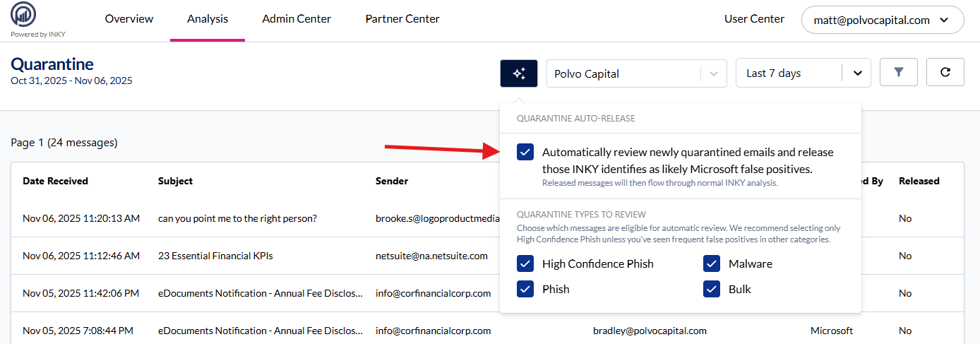This screenshot has height=344, width=980.
Task: Open the 23 Essential Financial KPIs message
Action: coord(215,256)
